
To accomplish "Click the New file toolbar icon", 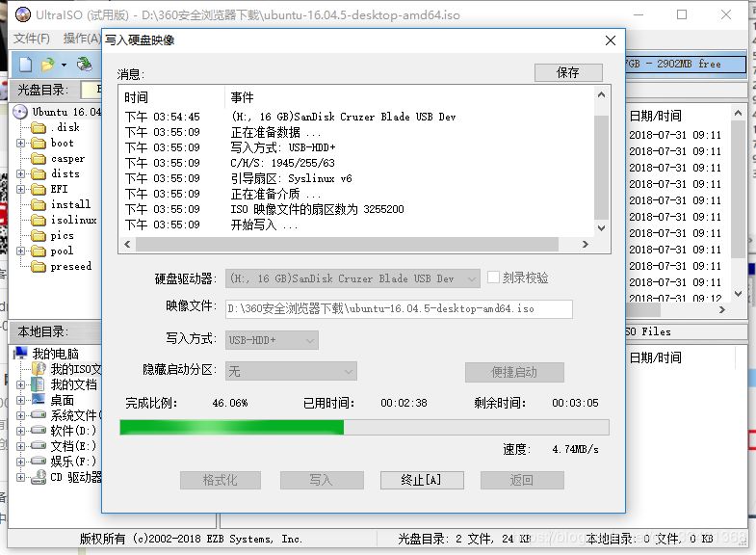I will (26, 65).
